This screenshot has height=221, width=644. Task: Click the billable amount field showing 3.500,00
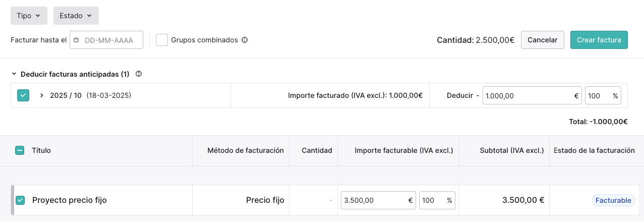coord(378,200)
